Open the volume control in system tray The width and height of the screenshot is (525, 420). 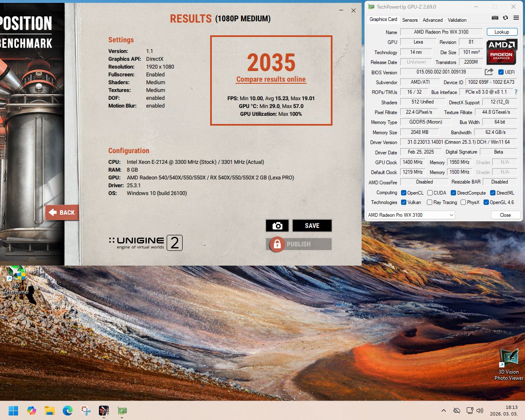[x=480, y=411]
